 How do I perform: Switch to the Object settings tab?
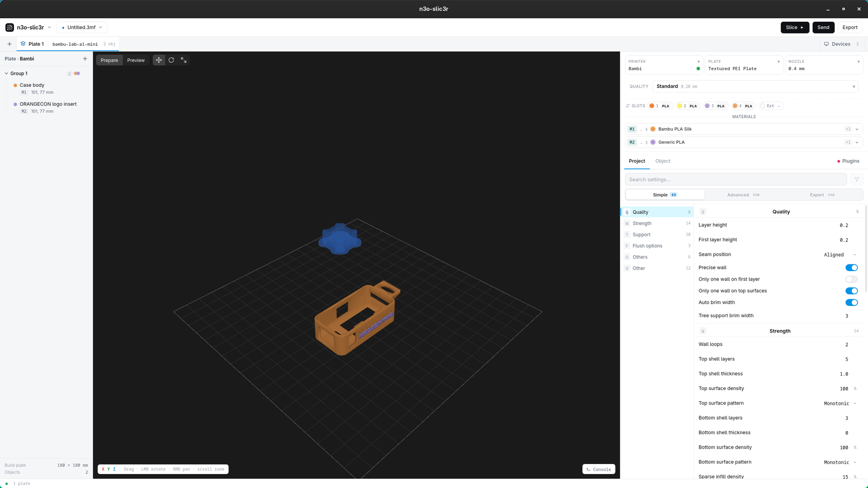pos(663,161)
